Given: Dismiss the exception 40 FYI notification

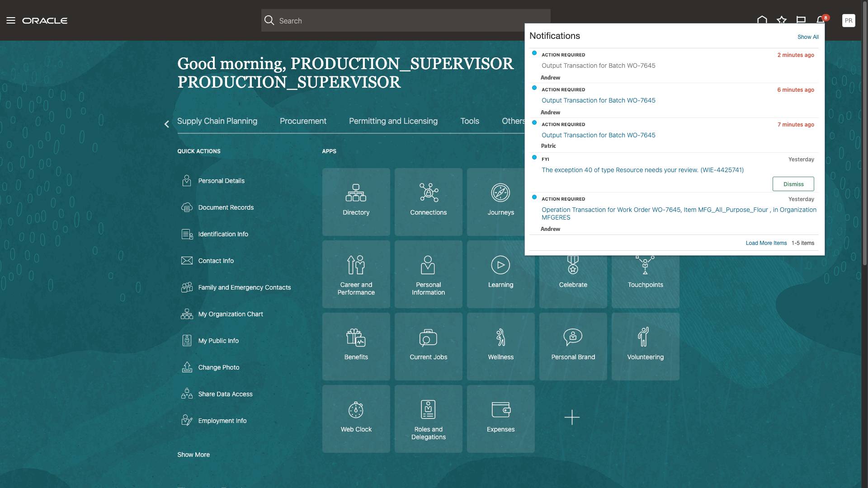Looking at the screenshot, I should tap(793, 184).
